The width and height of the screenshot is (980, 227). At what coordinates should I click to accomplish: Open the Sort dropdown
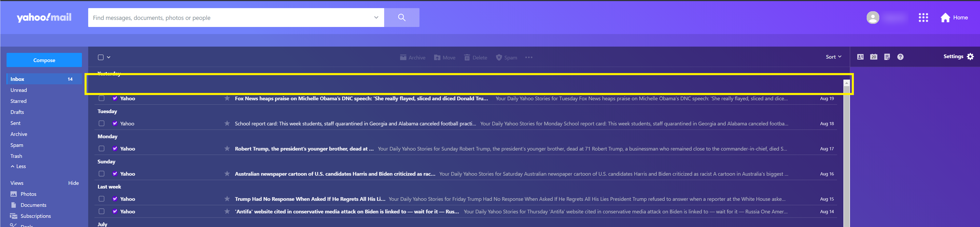click(x=833, y=57)
